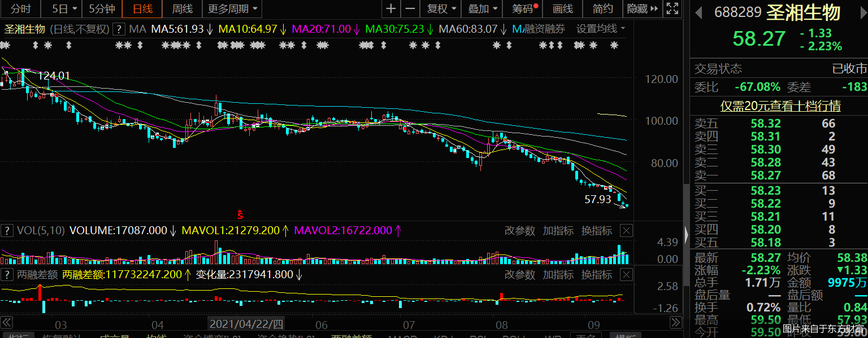Select the 日线 daily chart tab
The height and width of the screenshot is (338, 868).
142,9
